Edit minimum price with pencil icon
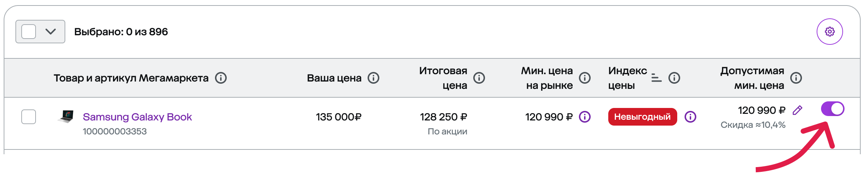The width and height of the screenshot is (868, 177). 798,110
